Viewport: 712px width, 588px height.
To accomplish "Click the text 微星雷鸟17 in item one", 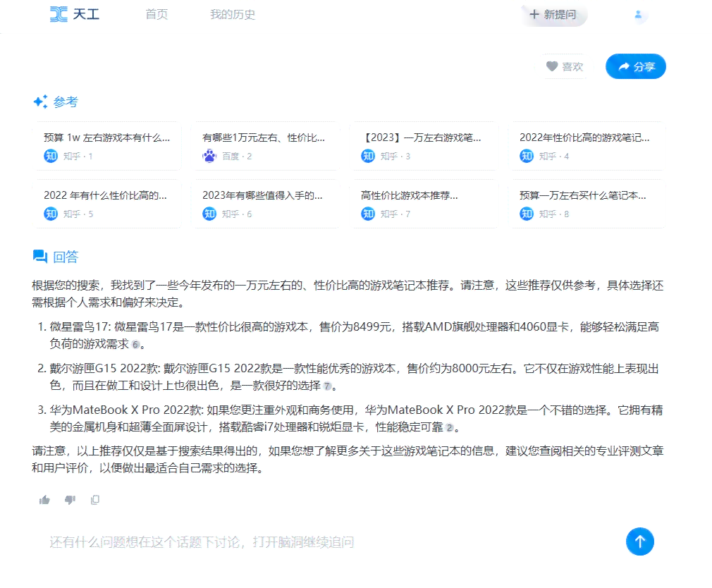I will click(x=80, y=327).
